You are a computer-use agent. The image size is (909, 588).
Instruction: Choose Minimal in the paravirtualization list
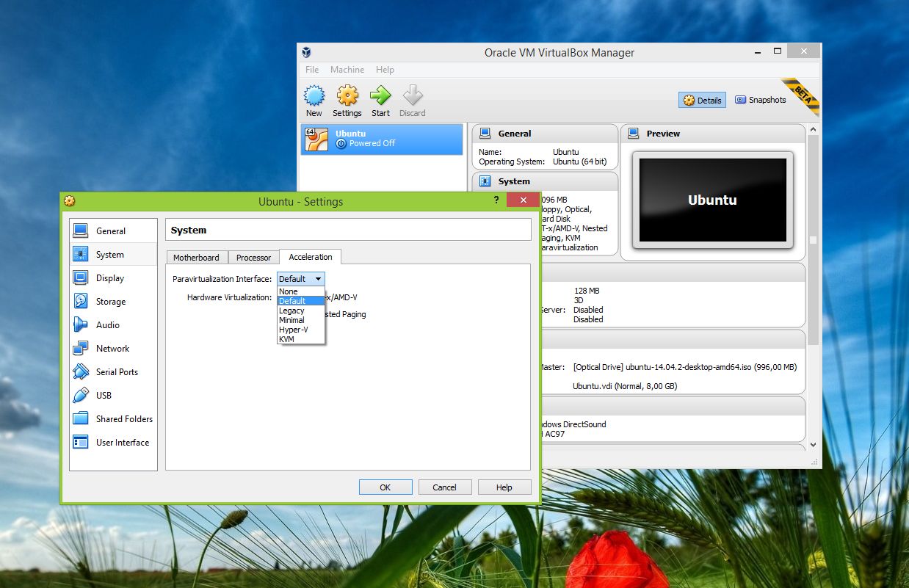(x=301, y=320)
